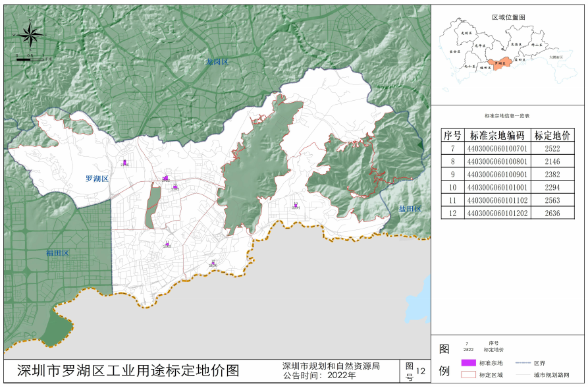Click the red-outlined 标定区域 legend box

click(468, 375)
